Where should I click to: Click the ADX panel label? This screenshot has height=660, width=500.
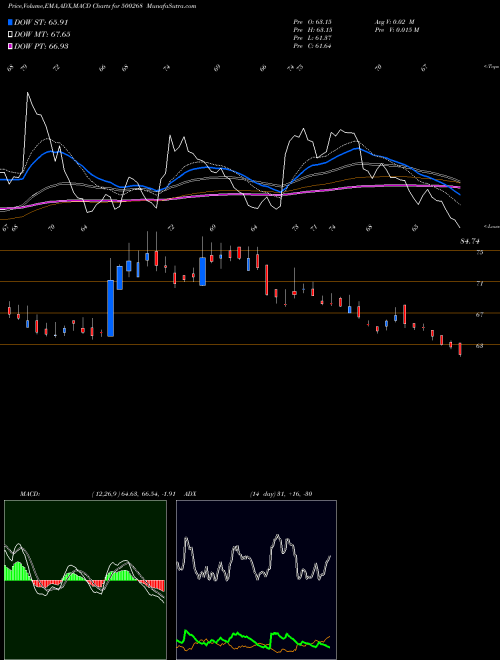pyautogui.click(x=191, y=494)
